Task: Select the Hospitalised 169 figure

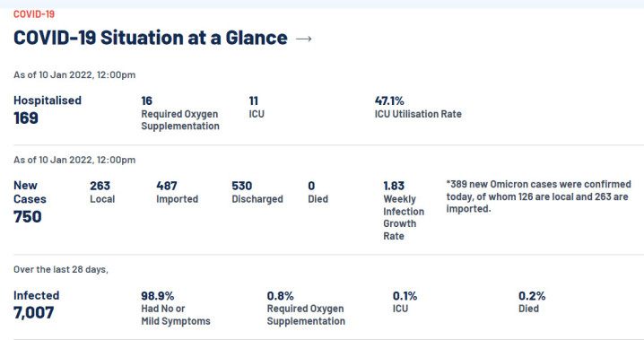Action: [48, 110]
